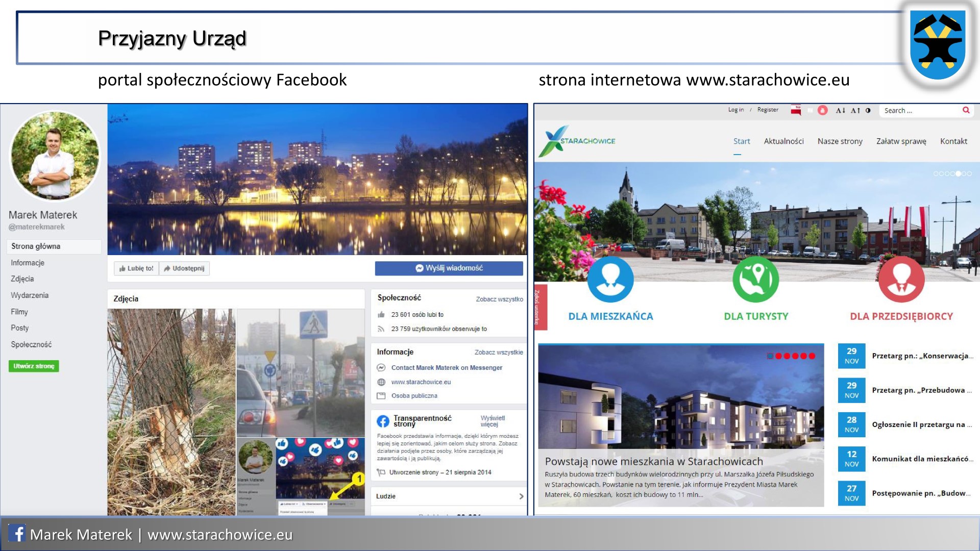The height and width of the screenshot is (551, 980).
Task: Click the red Dla Przedsiębiorcy icon
Action: tap(901, 279)
